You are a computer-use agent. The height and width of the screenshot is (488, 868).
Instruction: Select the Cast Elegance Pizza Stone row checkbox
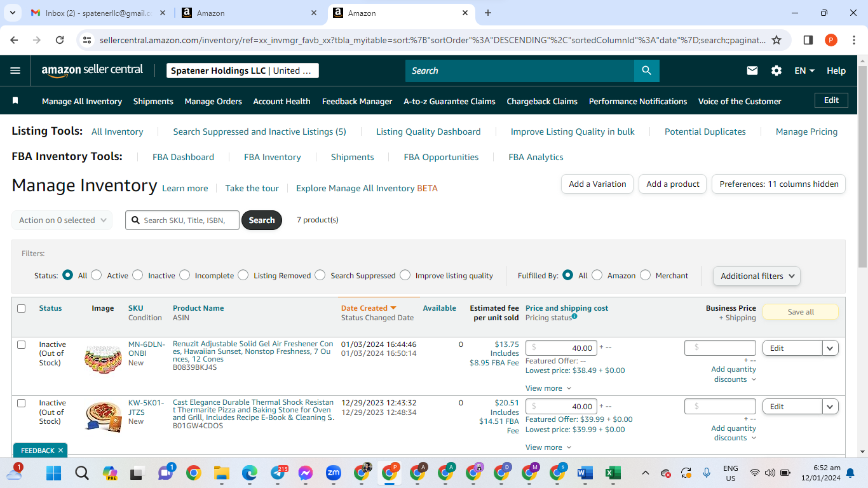[22, 403]
